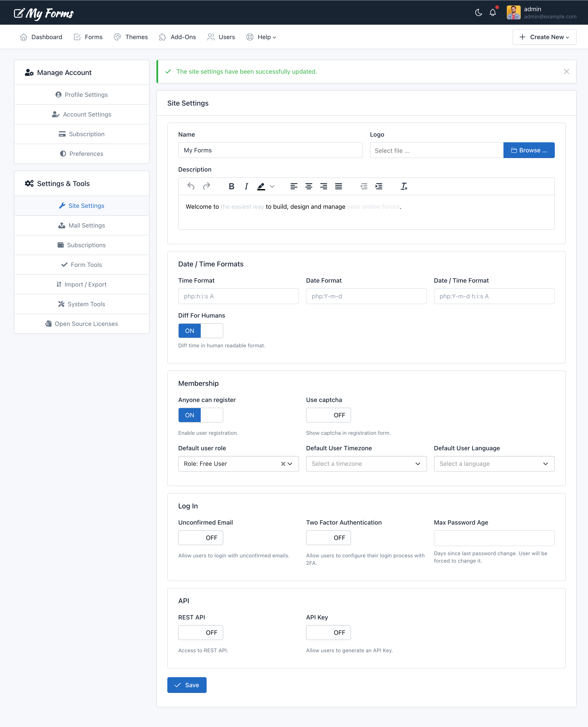Click the Save button at bottom
Screen dimensions: 588x727
pos(187,684)
